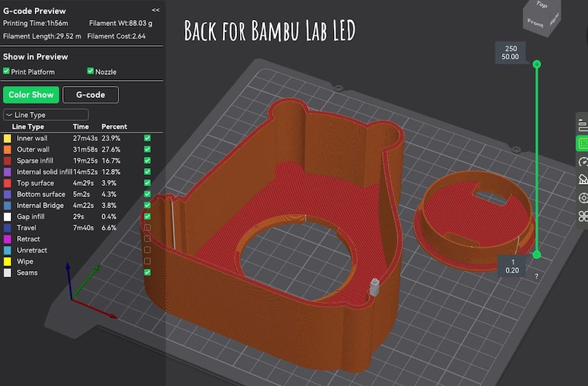Uncheck Internal solid infill visibility
This screenshot has height=386, width=588.
(147, 172)
